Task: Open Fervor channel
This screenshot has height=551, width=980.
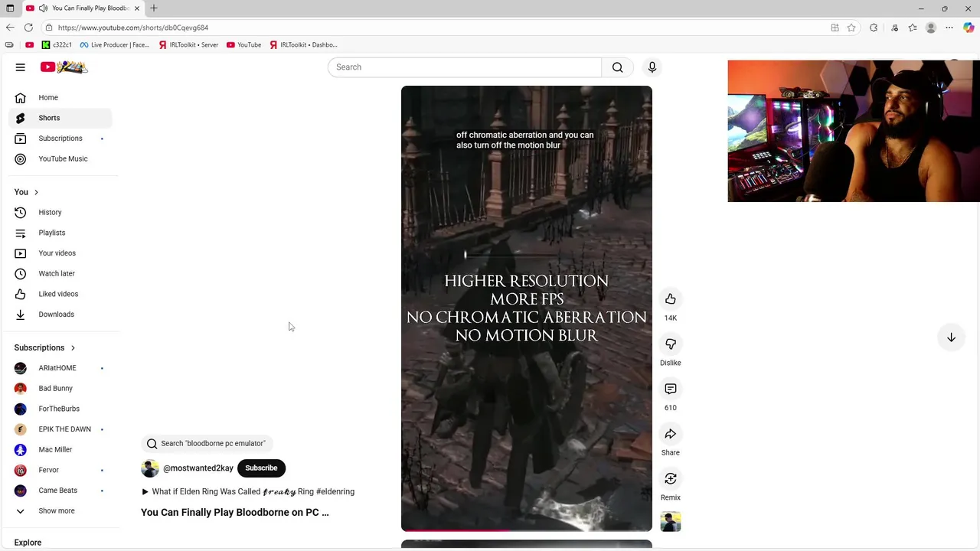Action: (x=60, y=470)
